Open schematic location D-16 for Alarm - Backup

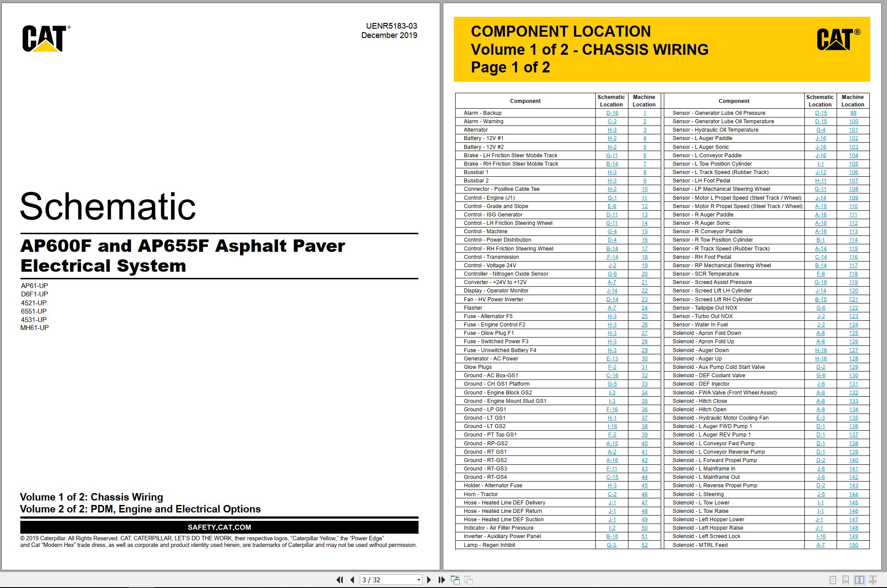click(x=612, y=113)
